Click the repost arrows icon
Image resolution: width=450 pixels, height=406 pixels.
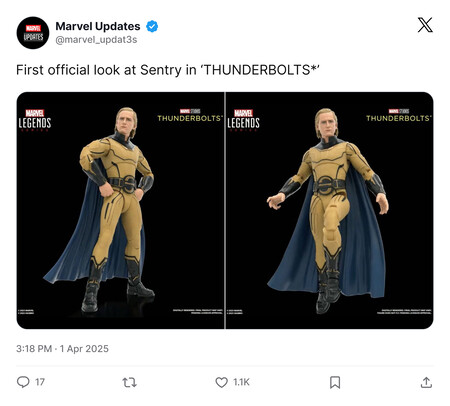[x=129, y=382]
